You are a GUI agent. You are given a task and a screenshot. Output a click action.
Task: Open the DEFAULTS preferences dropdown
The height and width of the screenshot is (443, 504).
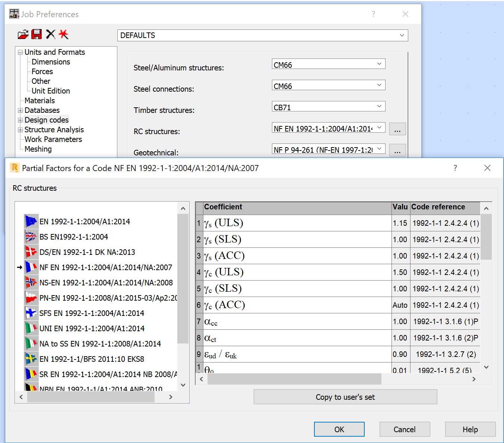coord(402,35)
